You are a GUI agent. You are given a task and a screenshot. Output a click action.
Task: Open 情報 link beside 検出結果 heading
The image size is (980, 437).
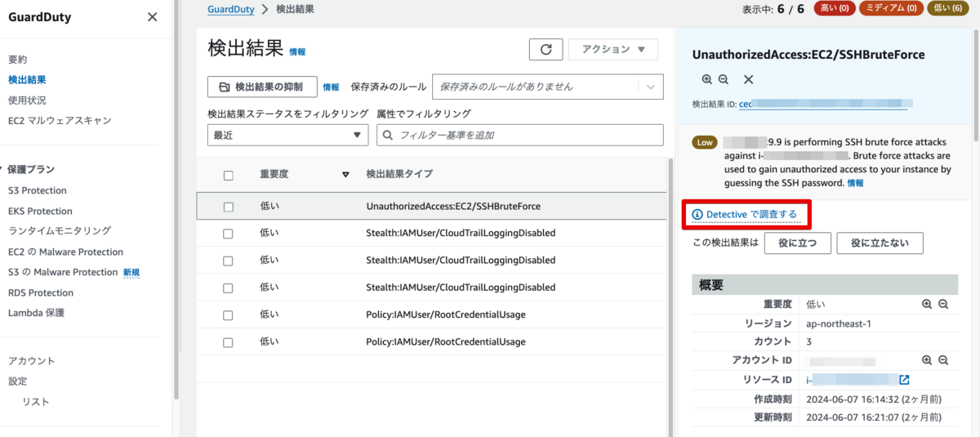point(297,51)
